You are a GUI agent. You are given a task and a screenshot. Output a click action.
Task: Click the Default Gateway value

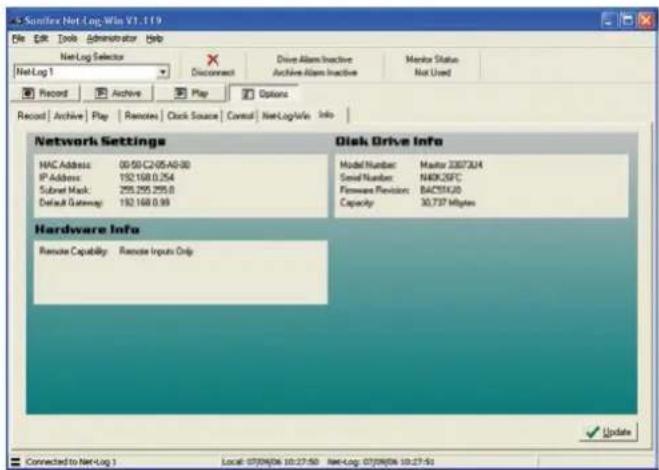click(x=145, y=203)
